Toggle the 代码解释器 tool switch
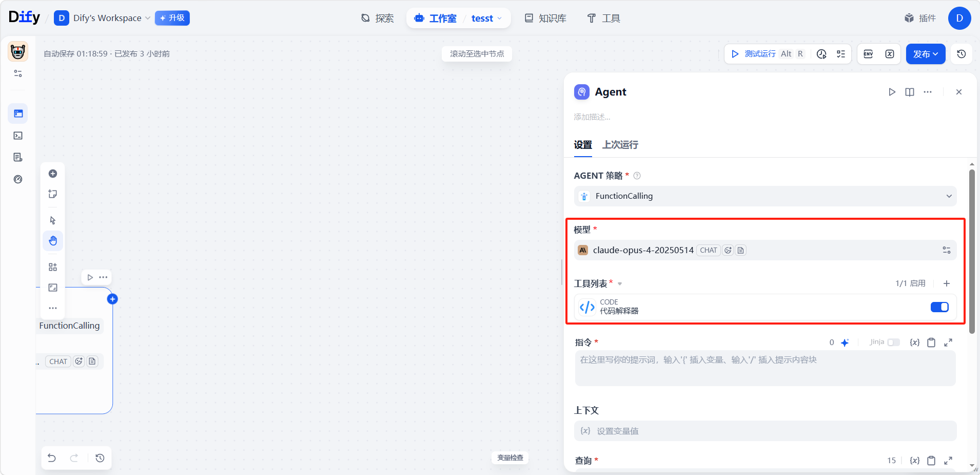Screen dimensions: 980x475 coord(939,307)
